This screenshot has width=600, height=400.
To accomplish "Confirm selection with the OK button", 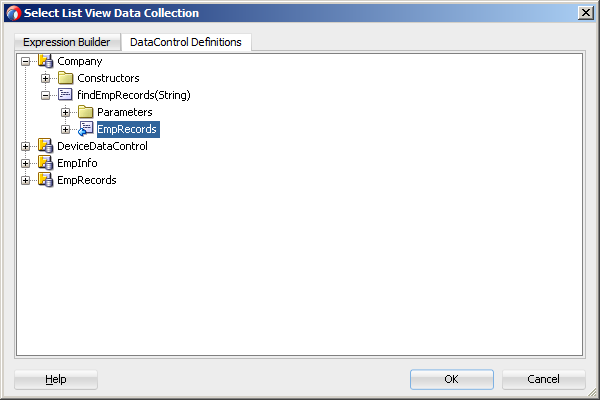I will pyautogui.click(x=451, y=379).
